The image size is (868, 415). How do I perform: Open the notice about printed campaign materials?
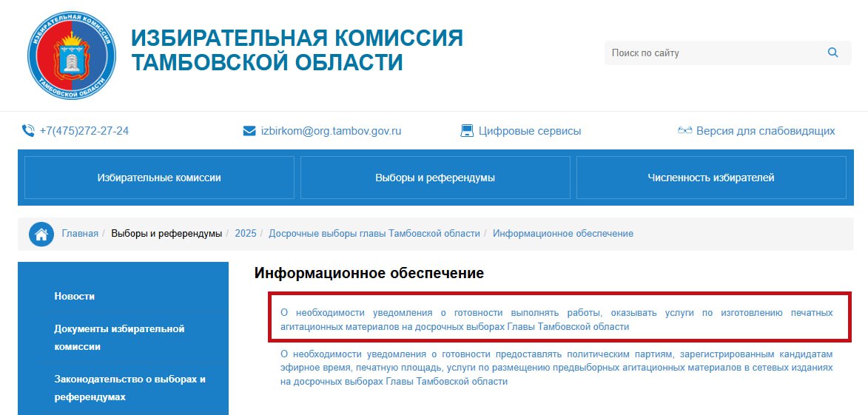pos(556,320)
